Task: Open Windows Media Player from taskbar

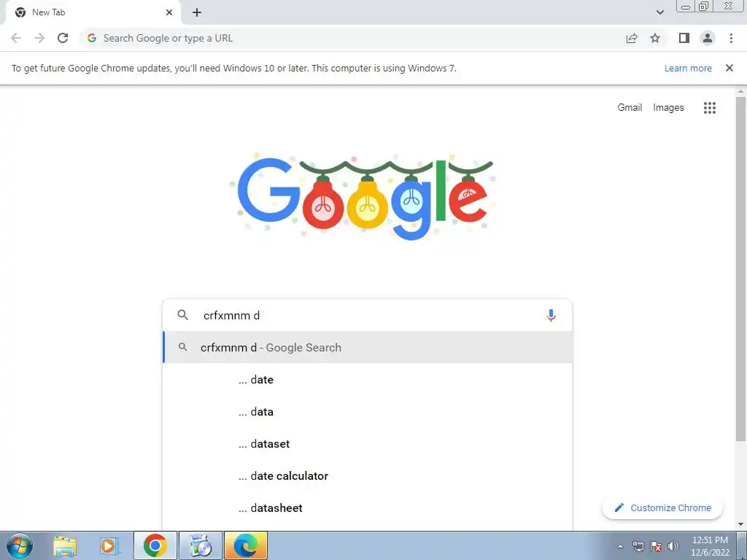Action: (109, 545)
